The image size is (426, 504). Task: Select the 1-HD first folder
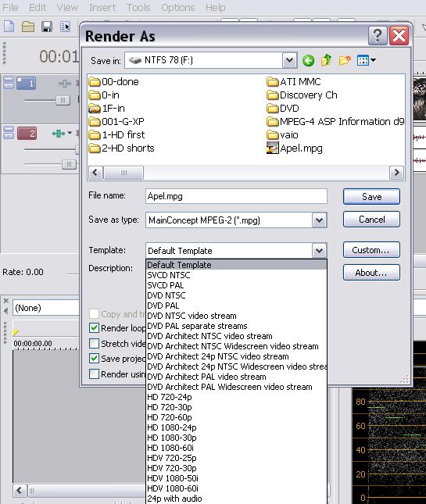coord(116,134)
